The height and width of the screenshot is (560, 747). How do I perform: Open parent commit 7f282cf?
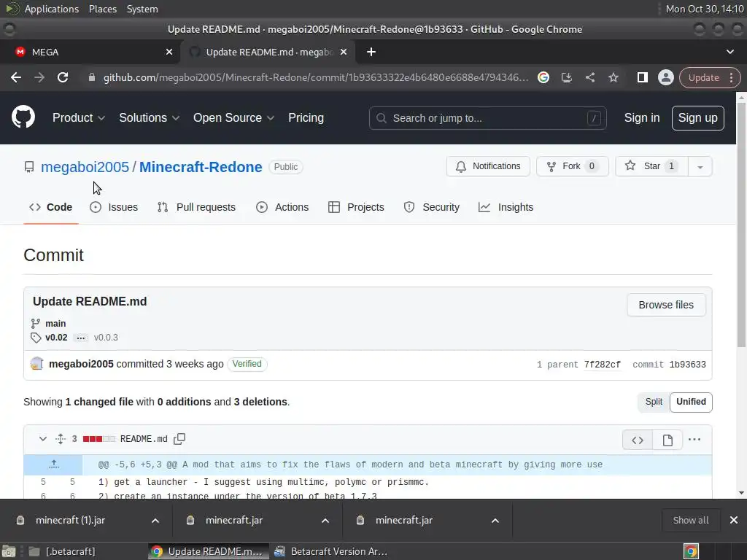pos(602,365)
